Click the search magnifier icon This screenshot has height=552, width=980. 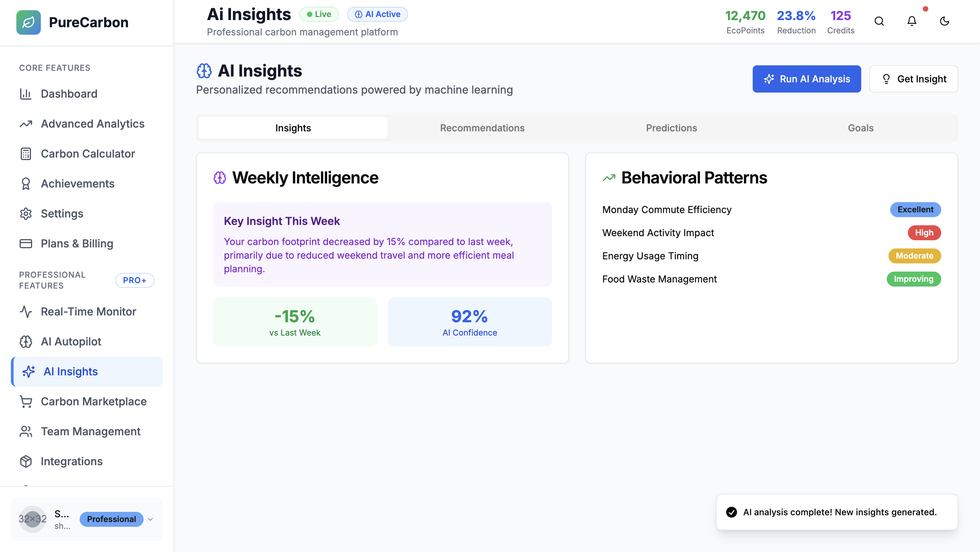[879, 21]
